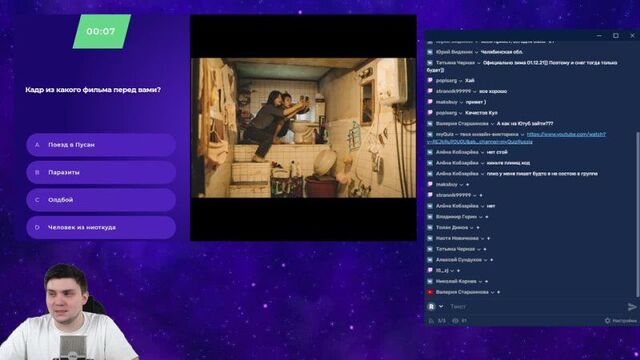Click the movie still image

(x=303, y=128)
